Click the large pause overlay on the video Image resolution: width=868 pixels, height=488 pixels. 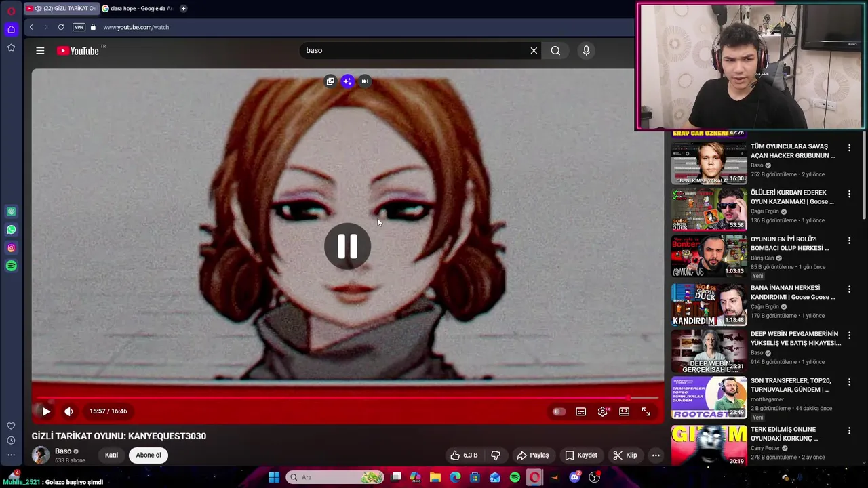click(x=347, y=247)
